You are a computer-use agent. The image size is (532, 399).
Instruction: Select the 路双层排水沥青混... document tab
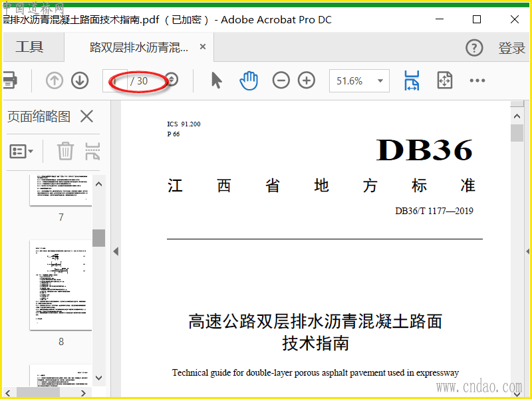[x=139, y=47]
